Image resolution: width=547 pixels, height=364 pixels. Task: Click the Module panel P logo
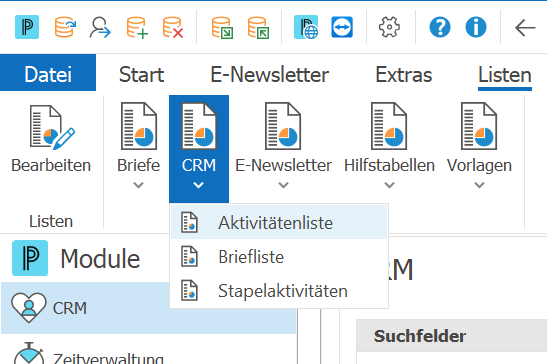click(30, 258)
